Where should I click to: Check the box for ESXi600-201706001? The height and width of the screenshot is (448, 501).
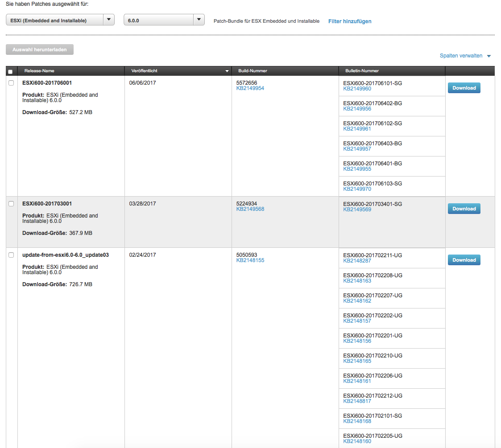[11, 83]
